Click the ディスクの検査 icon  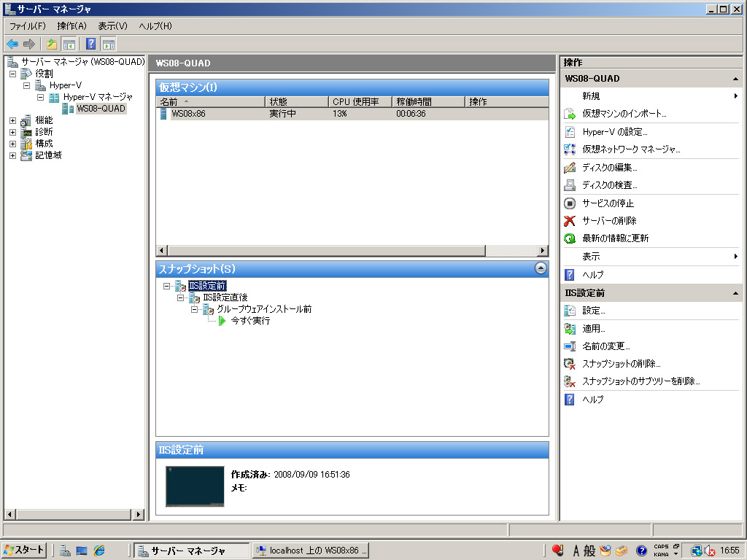click(x=570, y=185)
